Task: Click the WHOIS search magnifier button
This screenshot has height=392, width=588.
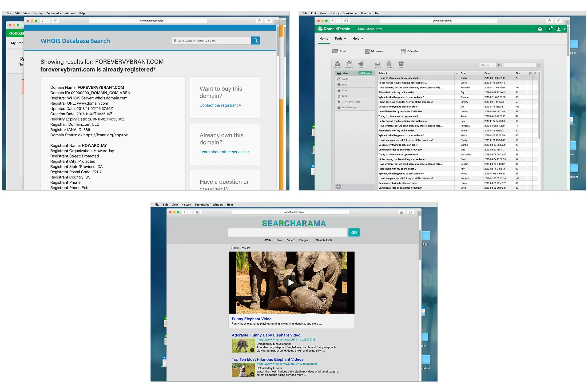Action: [x=255, y=40]
